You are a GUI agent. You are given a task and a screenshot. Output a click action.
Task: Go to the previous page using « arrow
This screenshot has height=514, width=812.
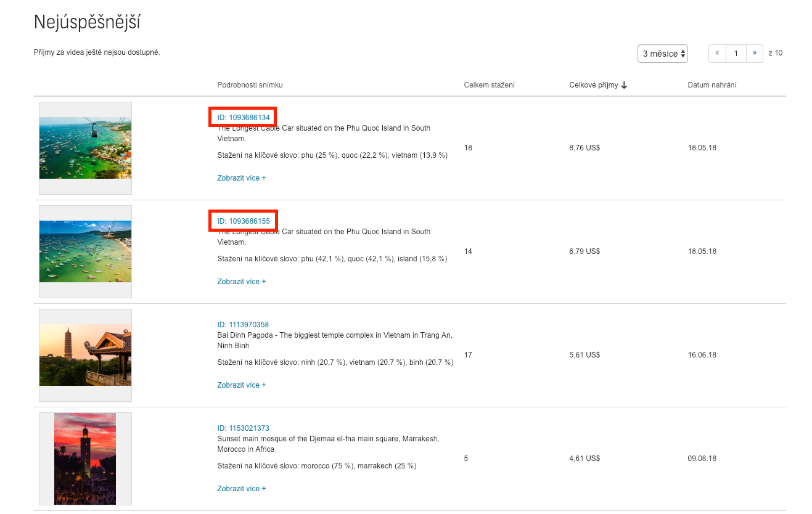tap(717, 54)
